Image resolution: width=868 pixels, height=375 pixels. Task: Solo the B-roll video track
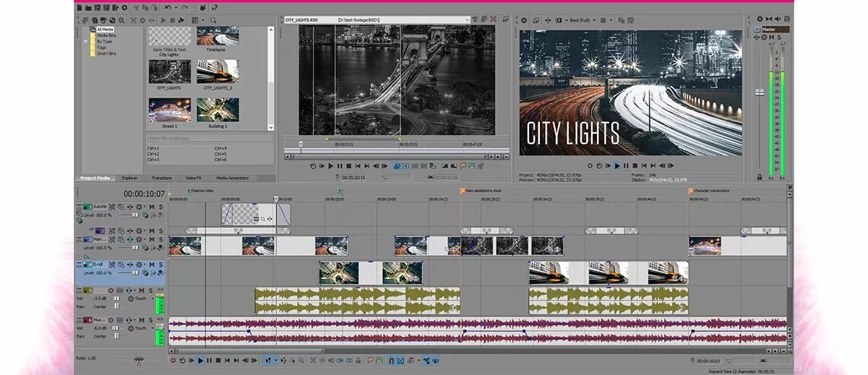click(x=161, y=264)
